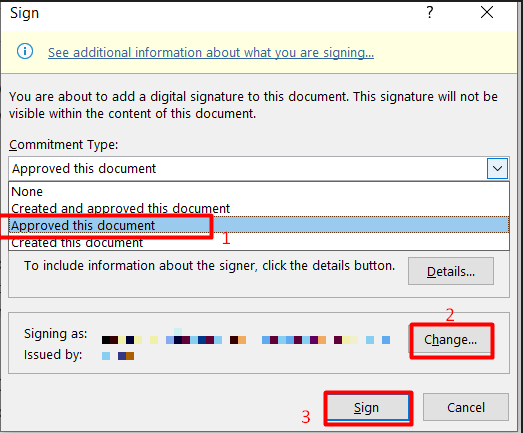
Task: Open help with the question mark icon
Action: point(430,13)
